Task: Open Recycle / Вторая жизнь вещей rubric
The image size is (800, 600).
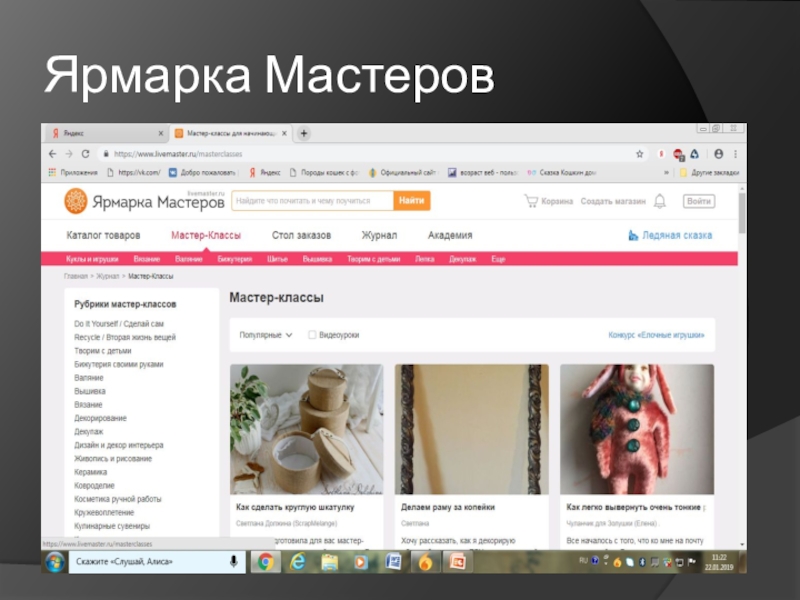Action: (x=124, y=337)
